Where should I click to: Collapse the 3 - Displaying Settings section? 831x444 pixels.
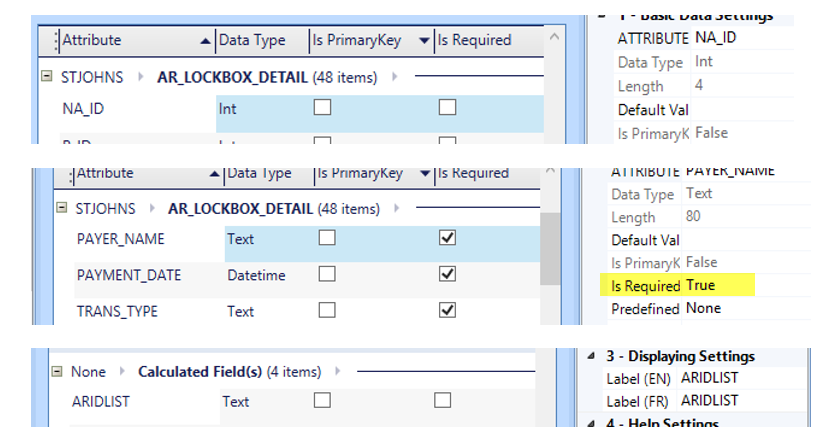(589, 356)
